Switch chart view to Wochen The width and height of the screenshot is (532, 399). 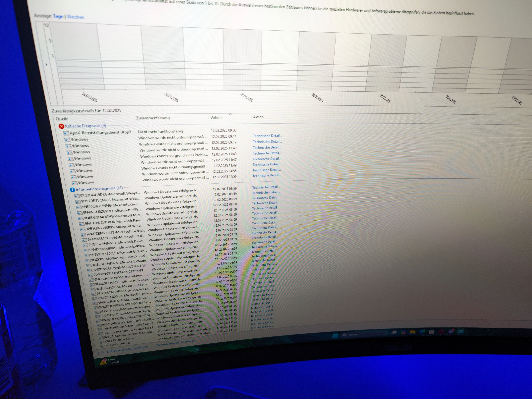pyautogui.click(x=76, y=17)
